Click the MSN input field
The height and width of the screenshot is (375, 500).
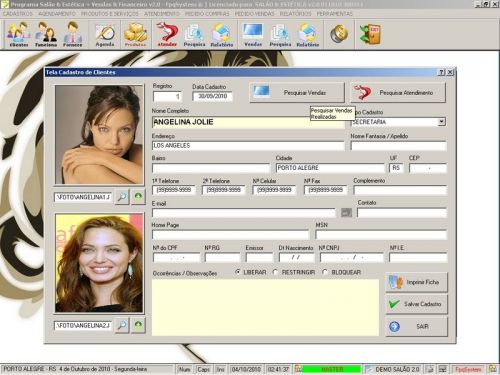coord(381,235)
